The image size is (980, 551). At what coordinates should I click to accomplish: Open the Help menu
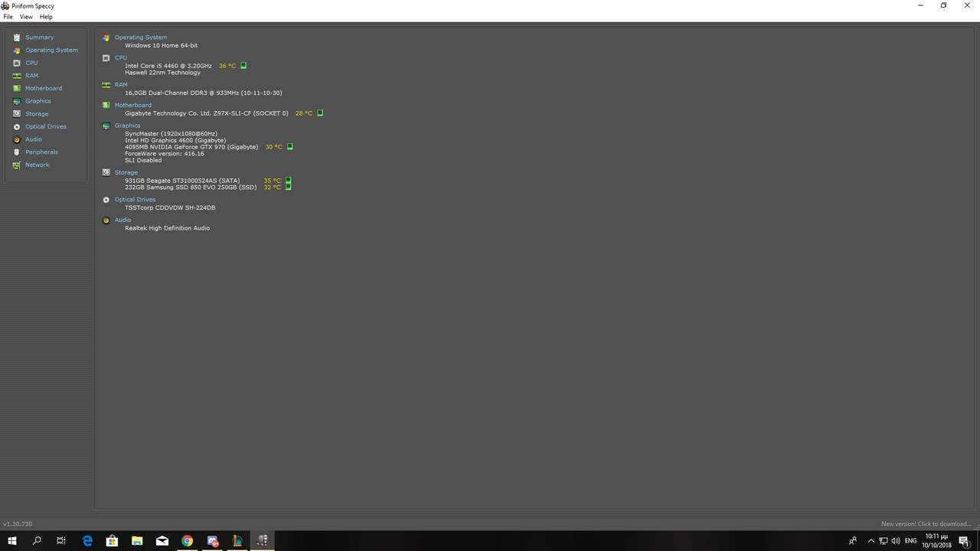(x=46, y=17)
